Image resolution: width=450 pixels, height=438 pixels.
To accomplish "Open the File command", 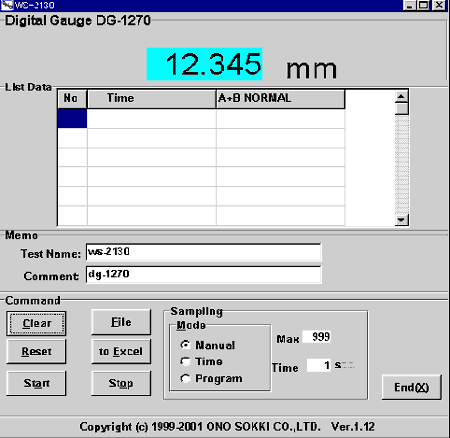I will pos(121,322).
